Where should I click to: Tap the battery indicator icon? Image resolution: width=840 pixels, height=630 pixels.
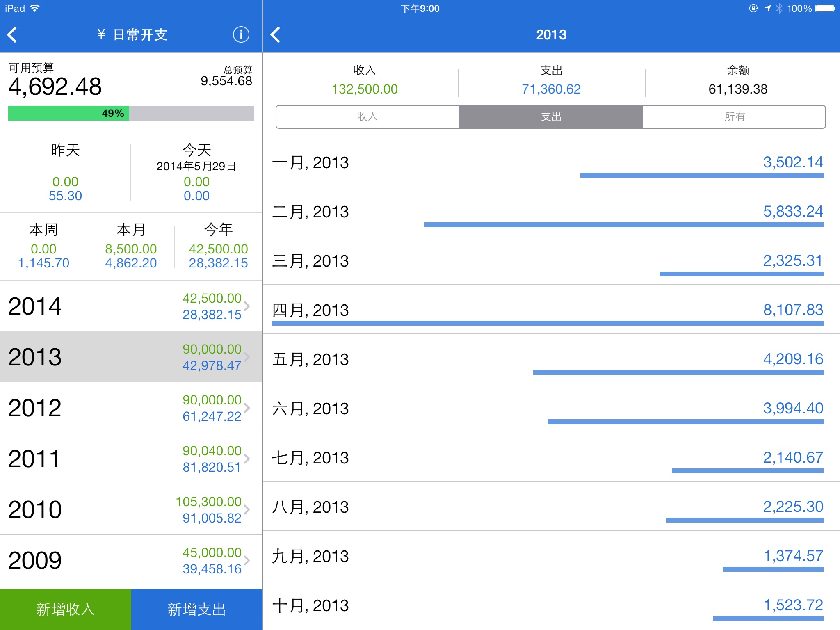825,8
